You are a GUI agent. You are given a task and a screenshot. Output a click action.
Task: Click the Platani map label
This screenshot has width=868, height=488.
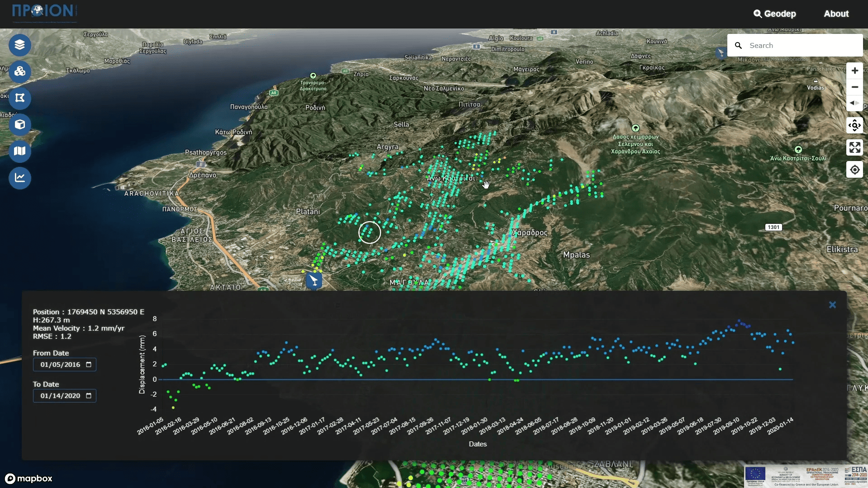308,212
